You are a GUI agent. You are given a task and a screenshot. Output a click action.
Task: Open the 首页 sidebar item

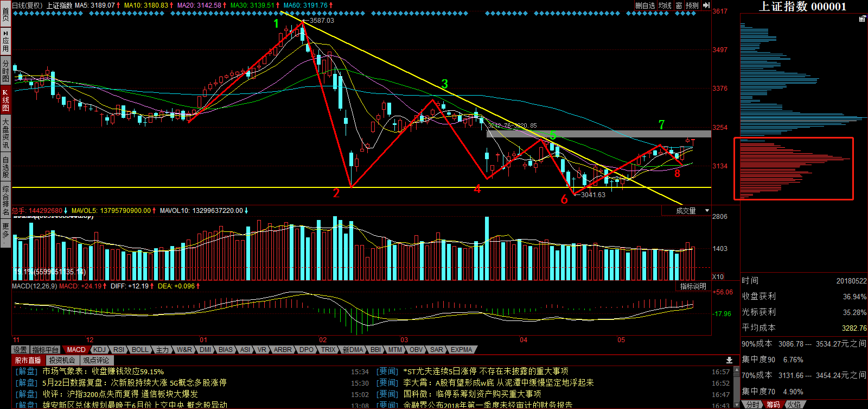point(5,13)
